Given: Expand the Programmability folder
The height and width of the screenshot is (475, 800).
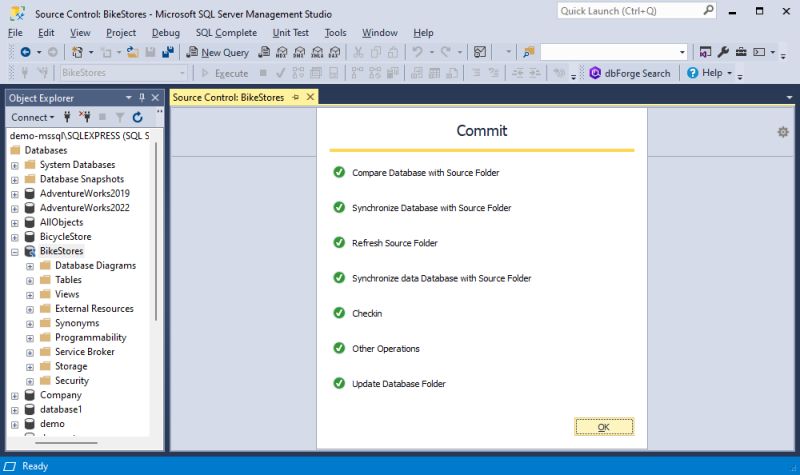Looking at the screenshot, I should (30, 338).
